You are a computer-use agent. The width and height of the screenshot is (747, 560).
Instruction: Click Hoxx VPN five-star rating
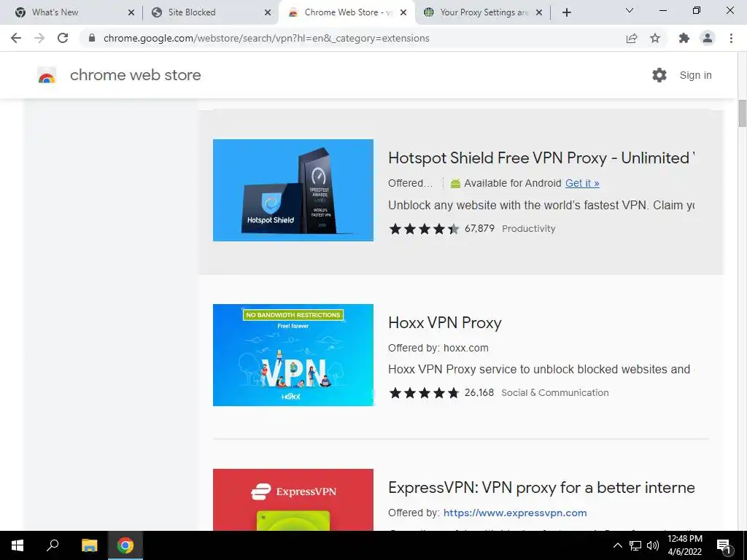424,393
